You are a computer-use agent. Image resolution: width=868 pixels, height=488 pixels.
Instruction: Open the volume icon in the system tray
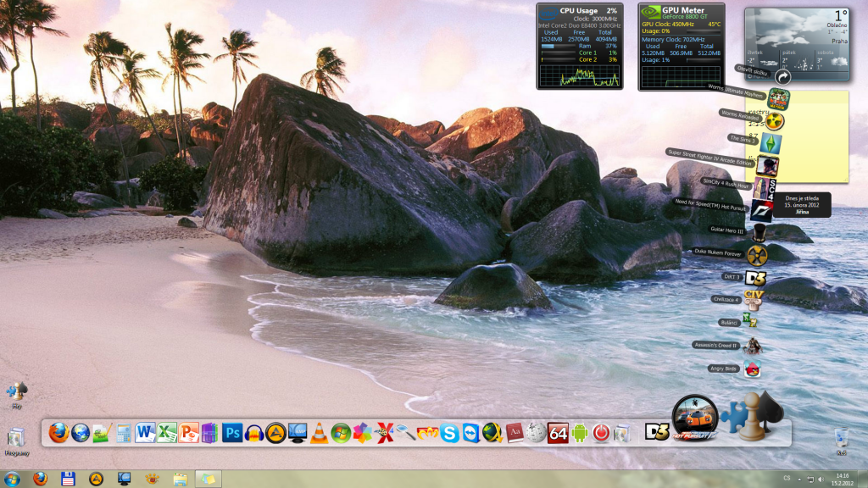[x=821, y=480]
